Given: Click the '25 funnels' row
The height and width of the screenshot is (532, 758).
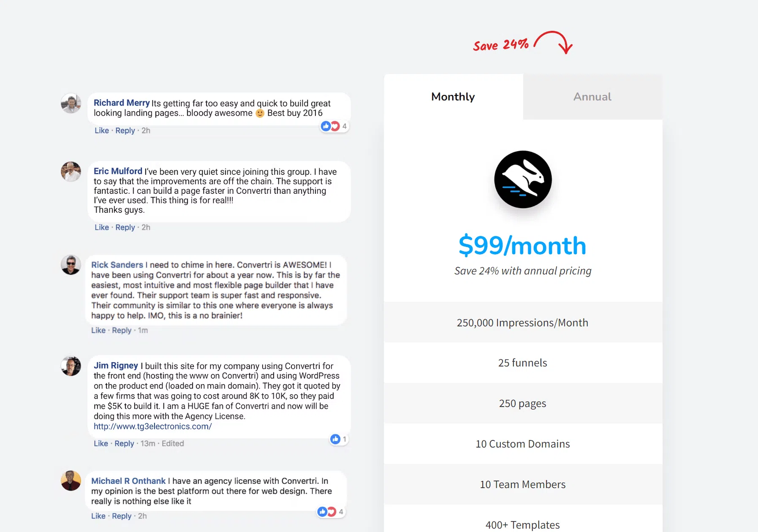Looking at the screenshot, I should coord(523,363).
